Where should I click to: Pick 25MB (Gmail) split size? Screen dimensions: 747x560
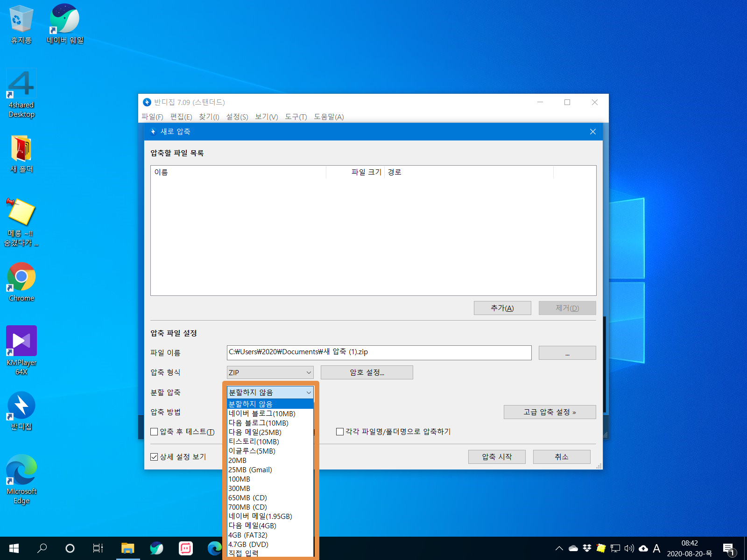(270, 469)
